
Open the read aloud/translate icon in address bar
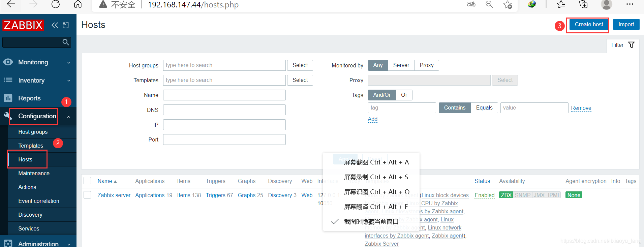coord(471,4)
